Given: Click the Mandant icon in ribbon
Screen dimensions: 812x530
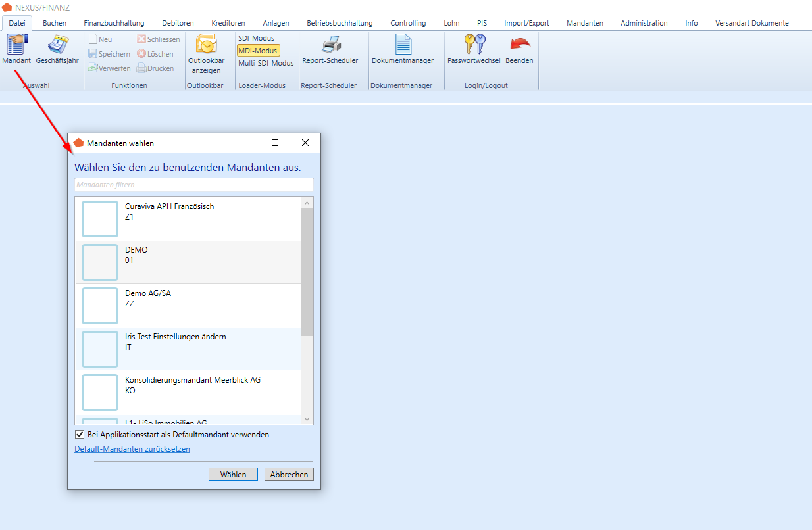Looking at the screenshot, I should (x=16, y=45).
